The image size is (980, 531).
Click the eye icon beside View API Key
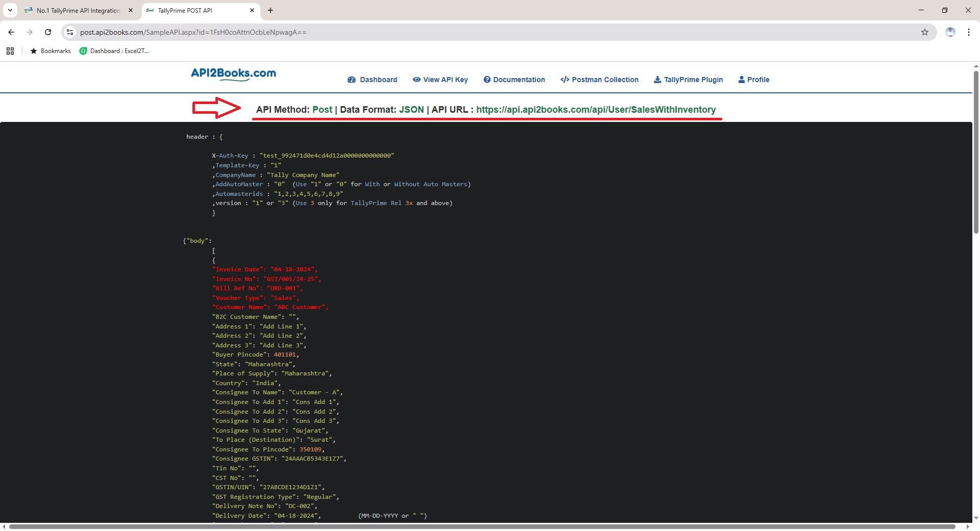click(x=416, y=80)
